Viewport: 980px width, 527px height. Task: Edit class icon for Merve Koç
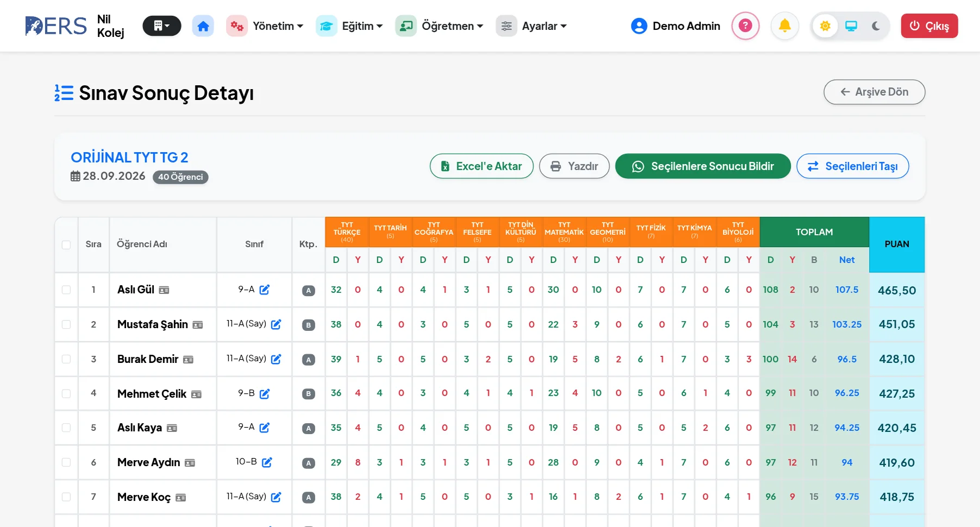pyautogui.click(x=276, y=497)
